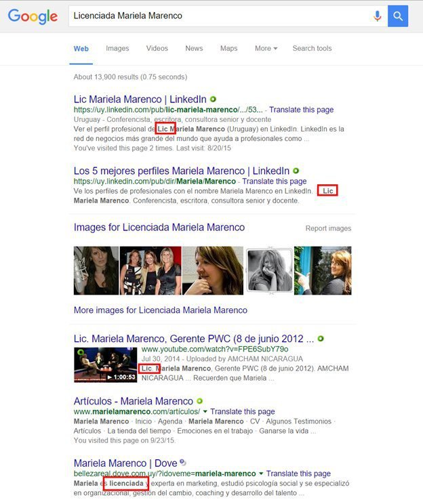Open Lic. Mariela Marenco, Gerente PWC video result
Image resolution: width=423 pixels, height=504 pixels.
194,339
